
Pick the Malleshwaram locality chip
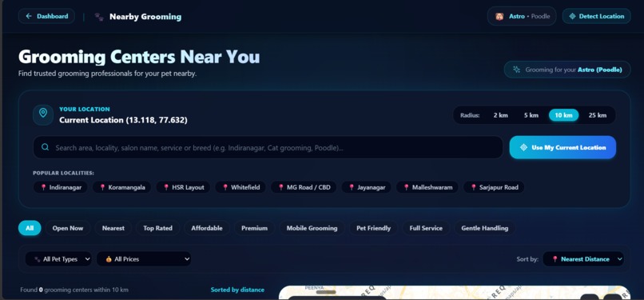(x=427, y=187)
